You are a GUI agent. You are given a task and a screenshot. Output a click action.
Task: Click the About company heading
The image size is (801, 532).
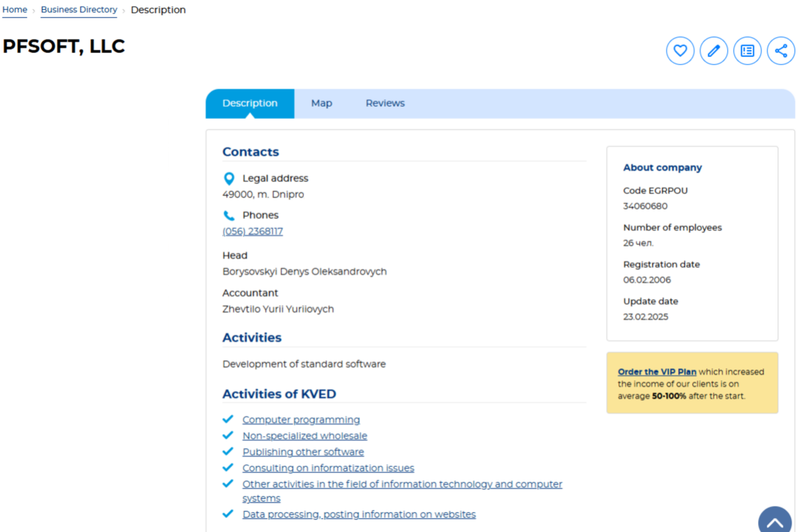662,167
